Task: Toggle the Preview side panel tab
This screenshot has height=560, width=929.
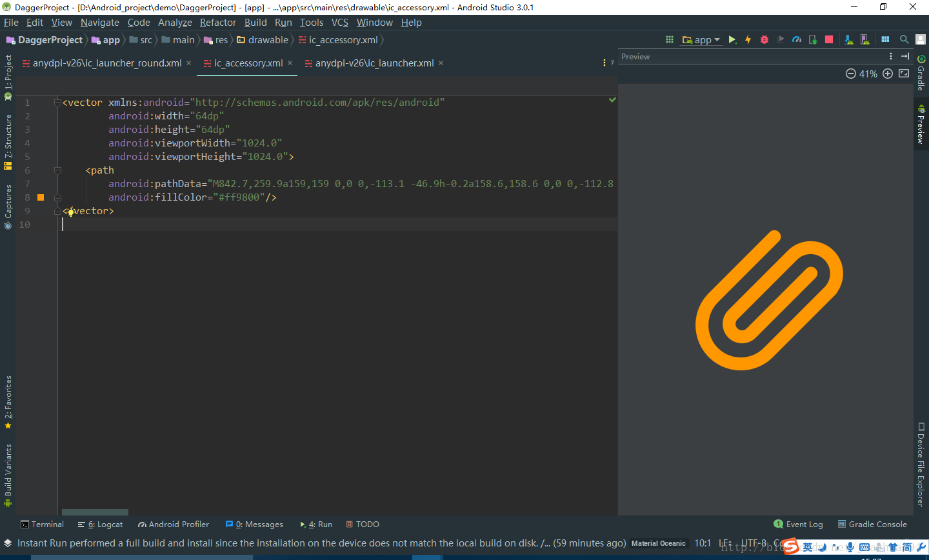Action: pos(921,124)
